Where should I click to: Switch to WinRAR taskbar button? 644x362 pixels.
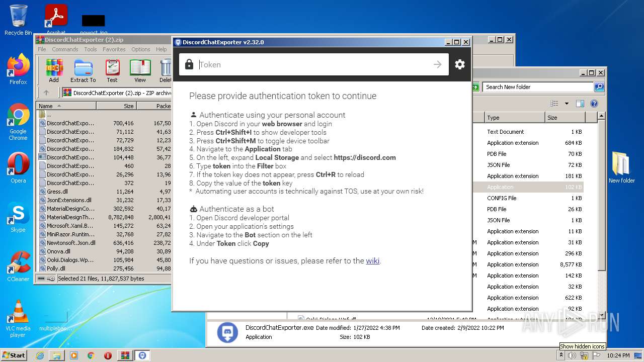(125, 355)
